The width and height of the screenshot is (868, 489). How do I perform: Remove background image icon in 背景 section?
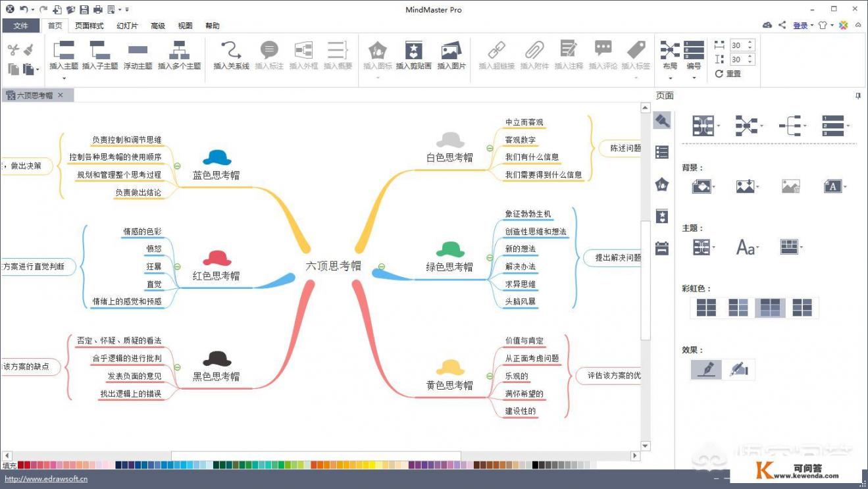pos(790,187)
